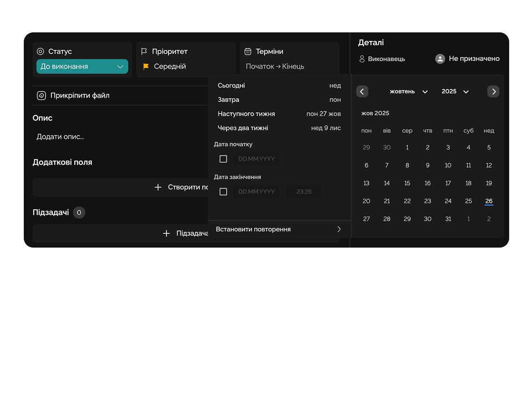Click the Створити поле button

(x=186, y=187)
